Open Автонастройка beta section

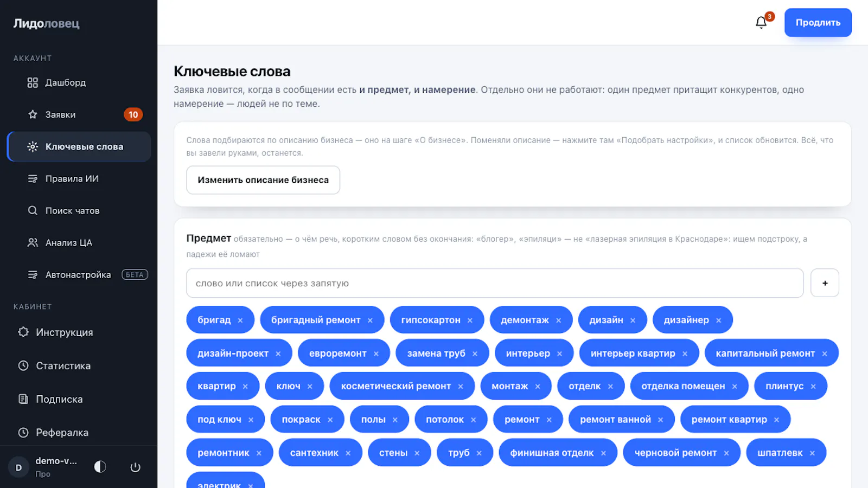pyautogui.click(x=79, y=274)
